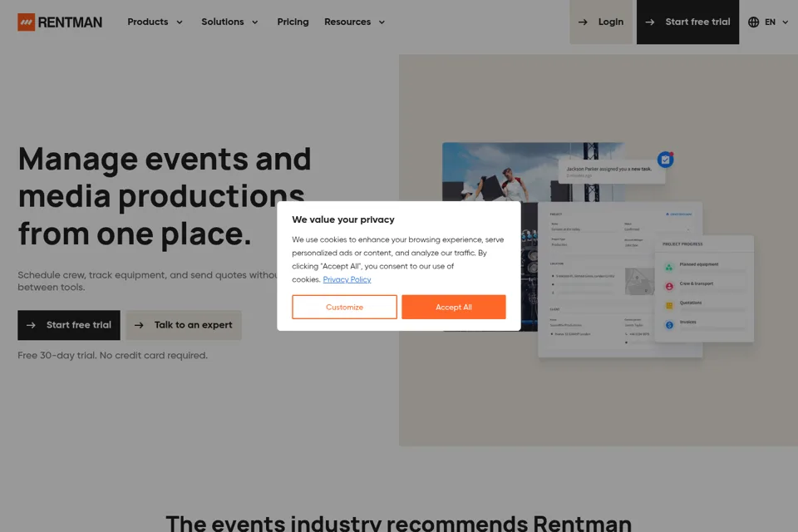Click the map thumbnail in project panel
This screenshot has width=798, height=532.
[639, 281]
